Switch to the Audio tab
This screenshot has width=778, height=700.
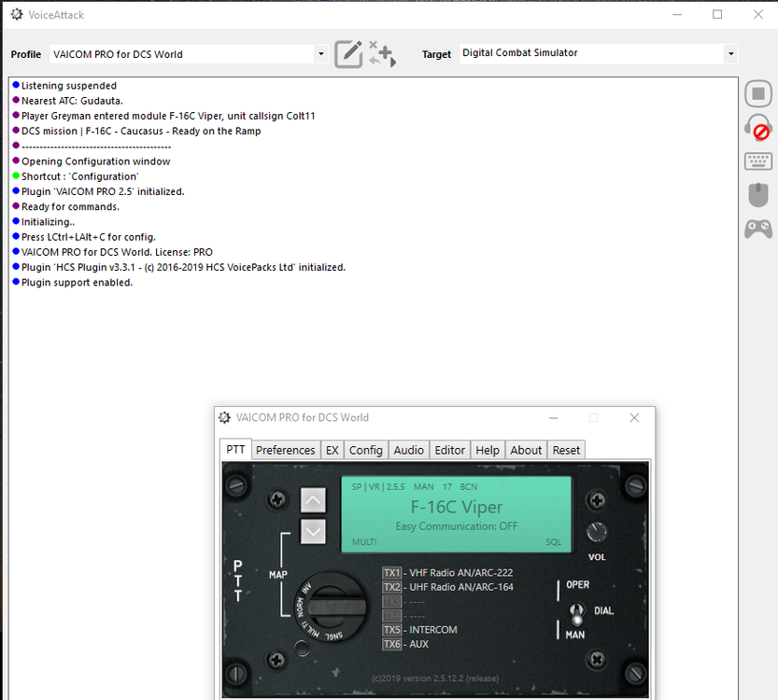click(408, 450)
